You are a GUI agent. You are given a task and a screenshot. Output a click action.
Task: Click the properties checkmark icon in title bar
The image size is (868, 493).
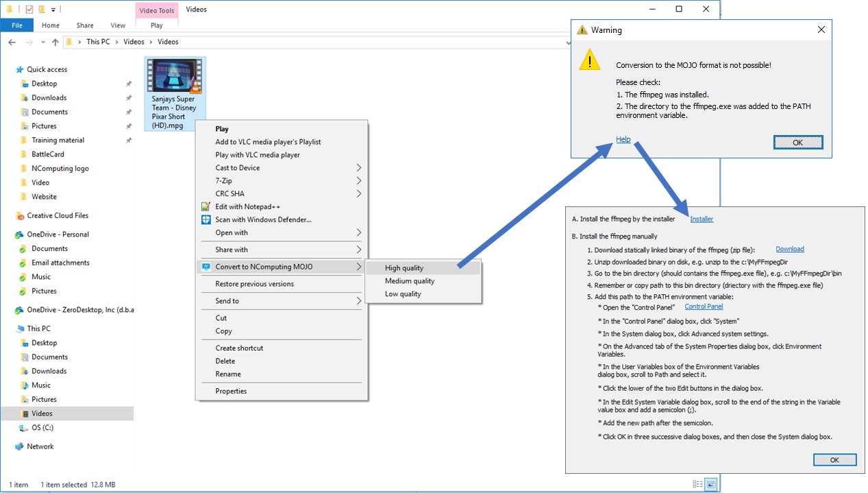[x=29, y=10]
